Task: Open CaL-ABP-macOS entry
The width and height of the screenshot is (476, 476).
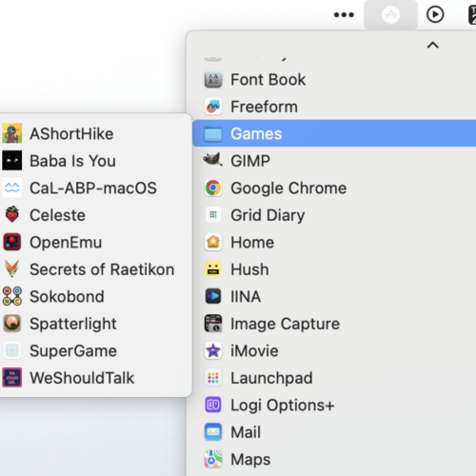Action: click(x=96, y=188)
